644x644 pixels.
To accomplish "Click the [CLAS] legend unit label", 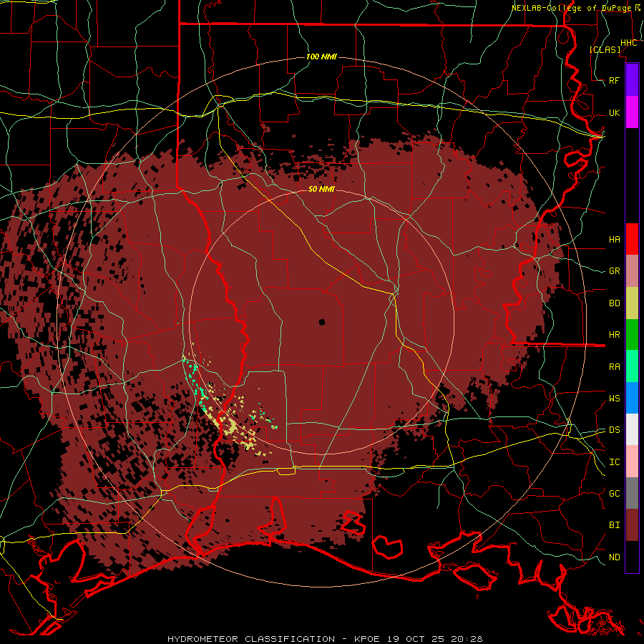I will click(605, 49).
